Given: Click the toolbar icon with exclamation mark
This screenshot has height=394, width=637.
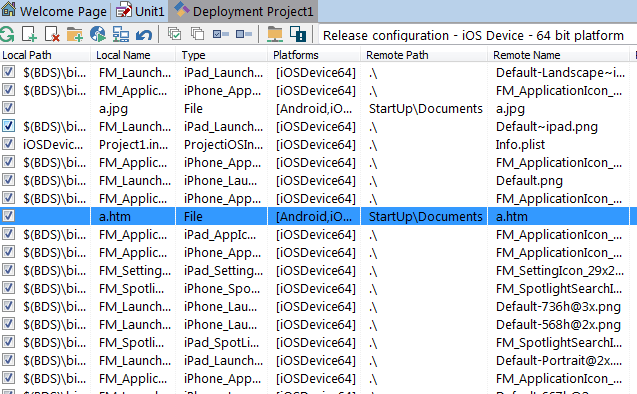Looking at the screenshot, I should click(x=298, y=34).
